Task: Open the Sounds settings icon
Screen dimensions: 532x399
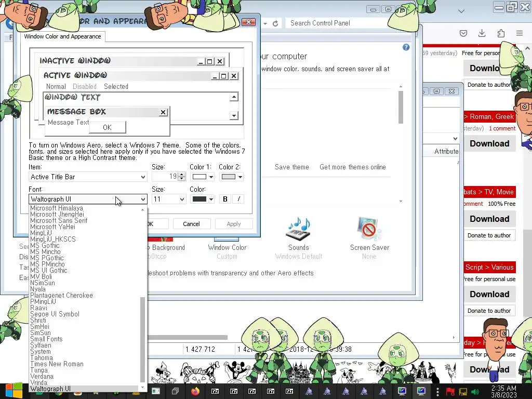Action: 299,229
